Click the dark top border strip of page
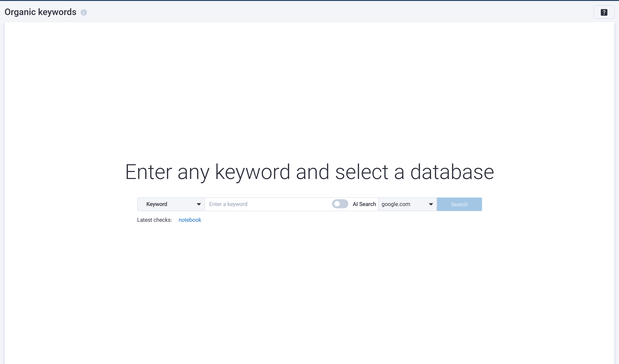 309,0
